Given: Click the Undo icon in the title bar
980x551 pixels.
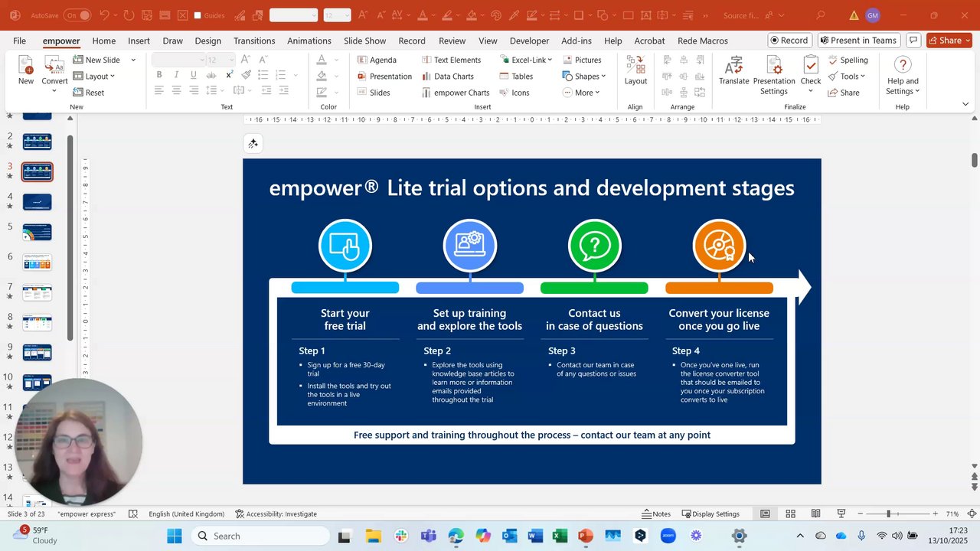Looking at the screenshot, I should click(x=104, y=15).
